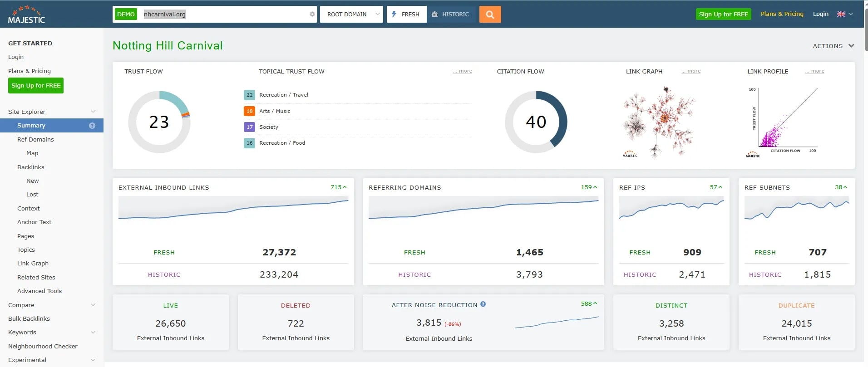This screenshot has height=367, width=868.
Task: Open Pages in the sidebar
Action: [x=25, y=236]
